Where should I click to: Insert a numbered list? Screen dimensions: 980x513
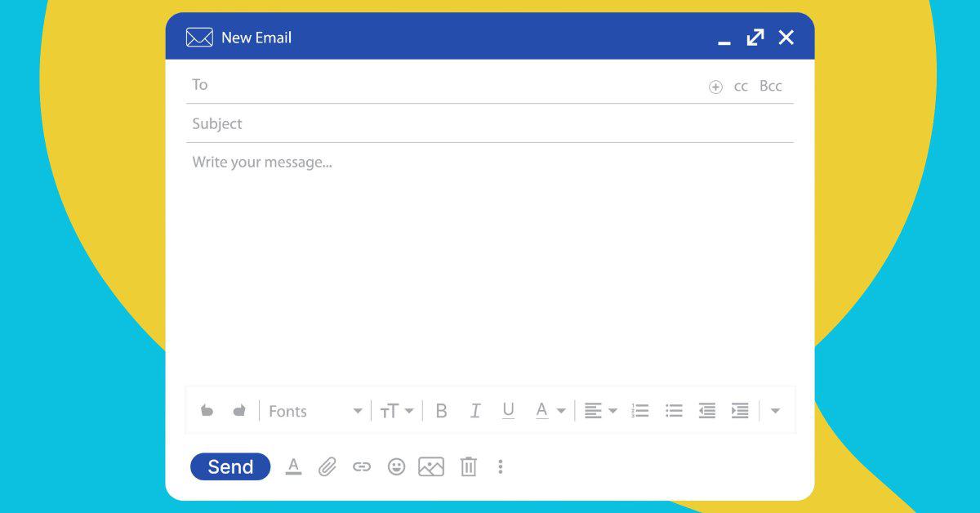click(x=640, y=411)
